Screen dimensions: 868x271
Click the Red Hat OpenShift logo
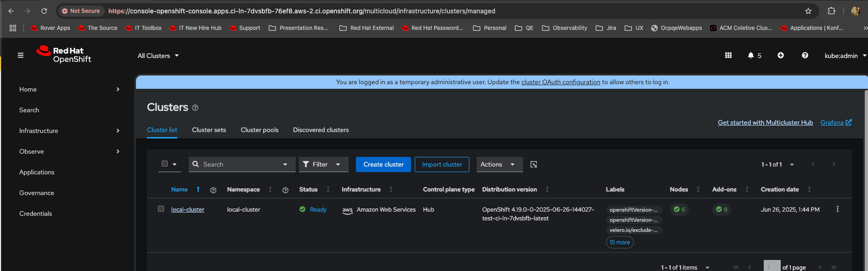click(64, 54)
